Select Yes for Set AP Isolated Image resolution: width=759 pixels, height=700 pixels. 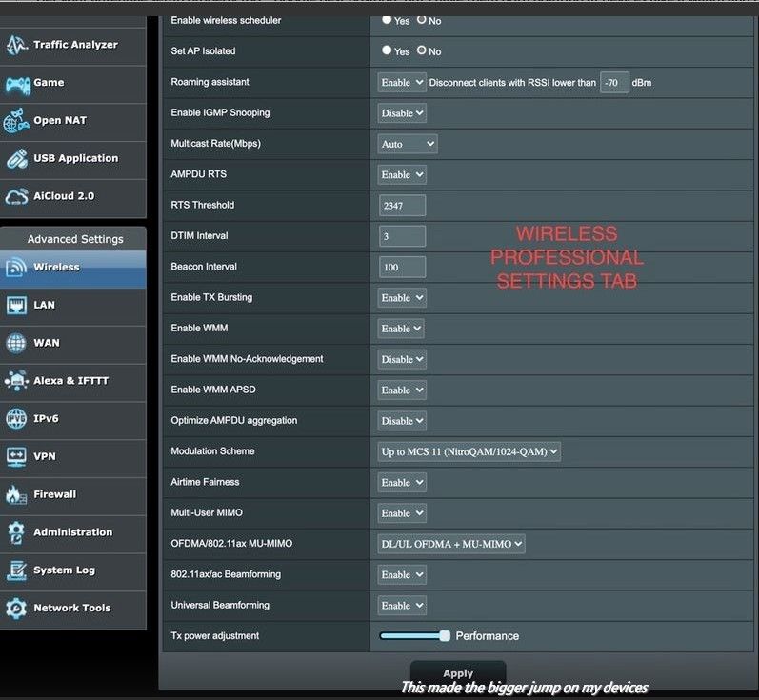tap(387, 50)
